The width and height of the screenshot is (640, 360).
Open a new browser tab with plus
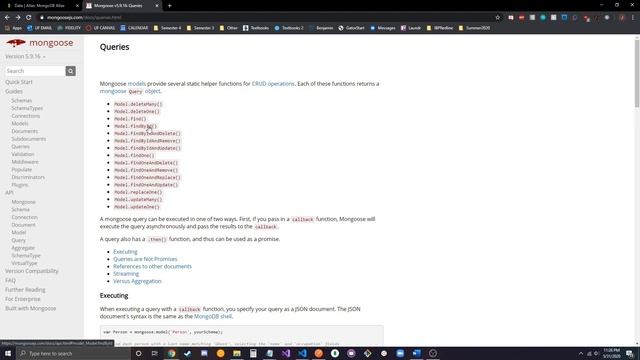pyautogui.click(x=169, y=6)
